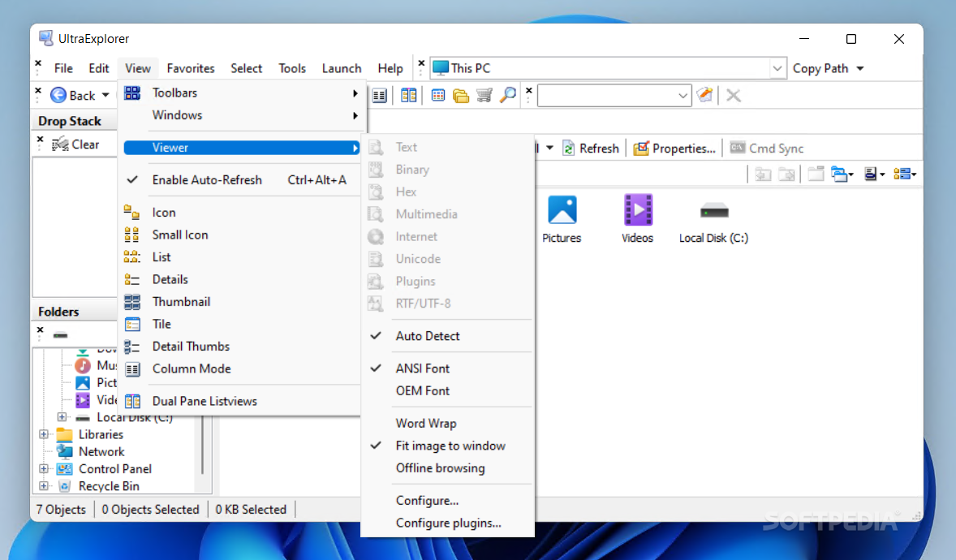
Task: Toggle Auto Detect in Viewer submenu
Action: pos(449,336)
